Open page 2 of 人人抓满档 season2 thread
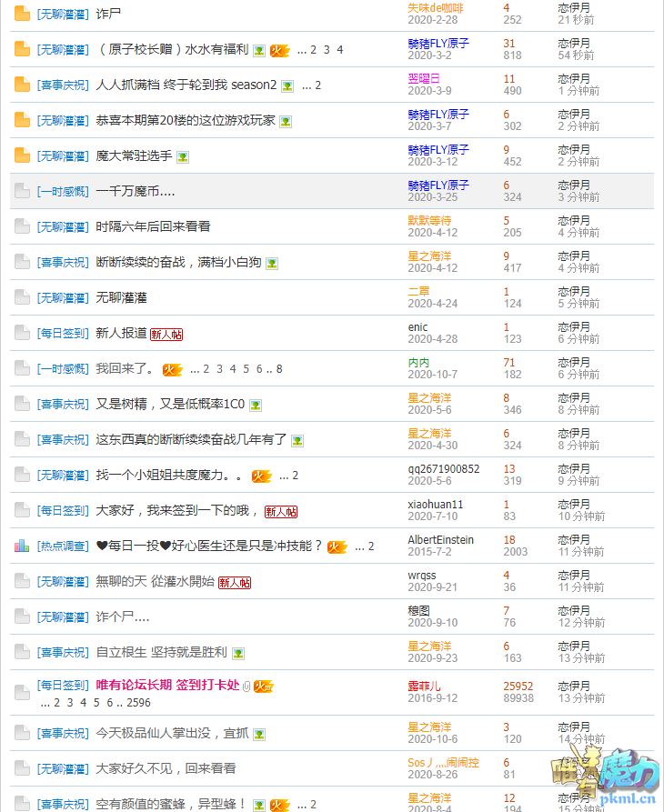 [317, 85]
